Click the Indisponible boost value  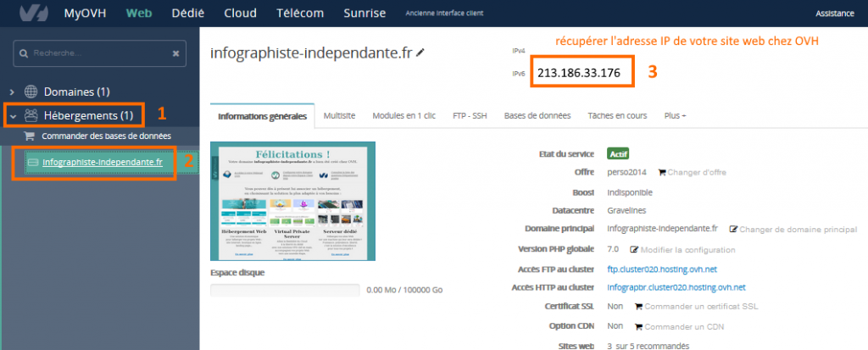click(630, 192)
